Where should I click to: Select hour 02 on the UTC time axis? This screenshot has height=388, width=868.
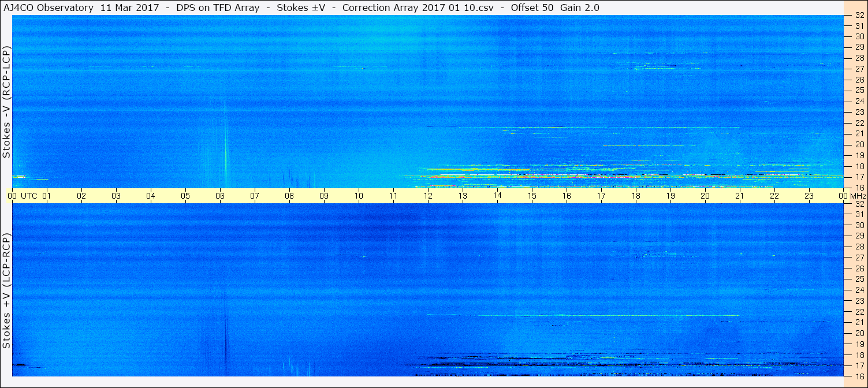pyautogui.click(x=81, y=196)
